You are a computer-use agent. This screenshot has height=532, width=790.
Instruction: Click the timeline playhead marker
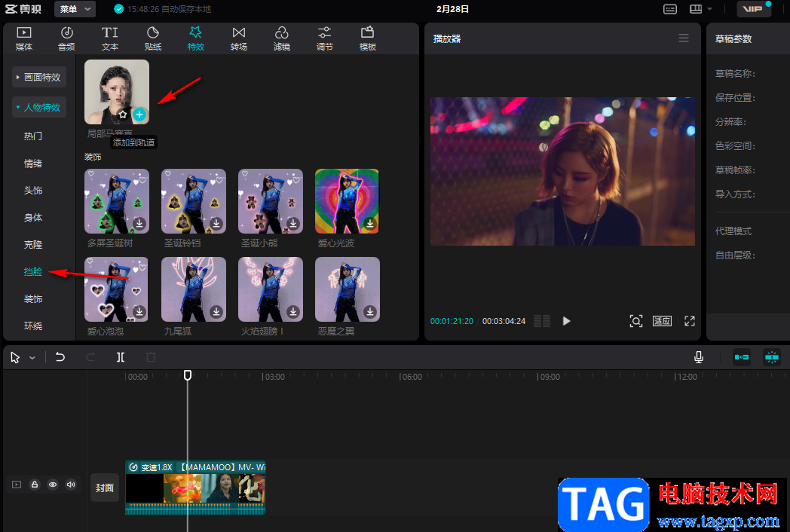tap(188, 375)
